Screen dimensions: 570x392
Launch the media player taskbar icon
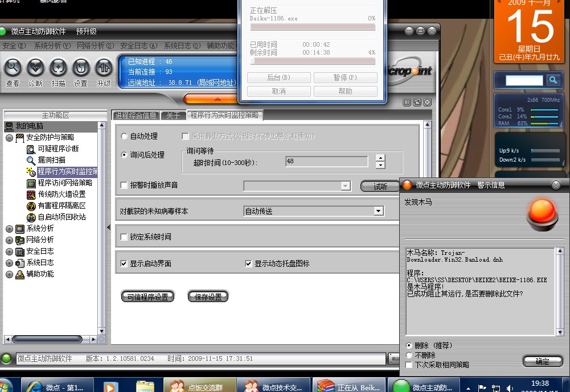109,387
